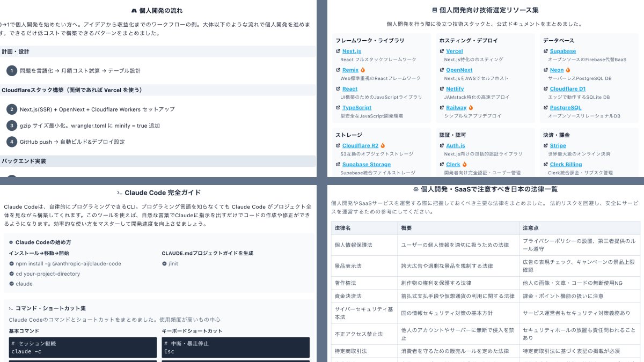Click step number 2 circle in Cloudflareスタック構築

point(11,109)
